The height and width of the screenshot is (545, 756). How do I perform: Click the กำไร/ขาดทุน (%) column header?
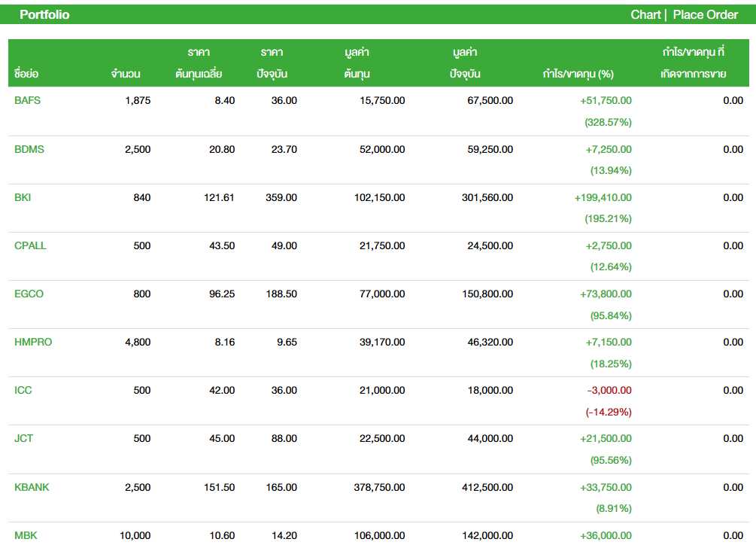(578, 74)
